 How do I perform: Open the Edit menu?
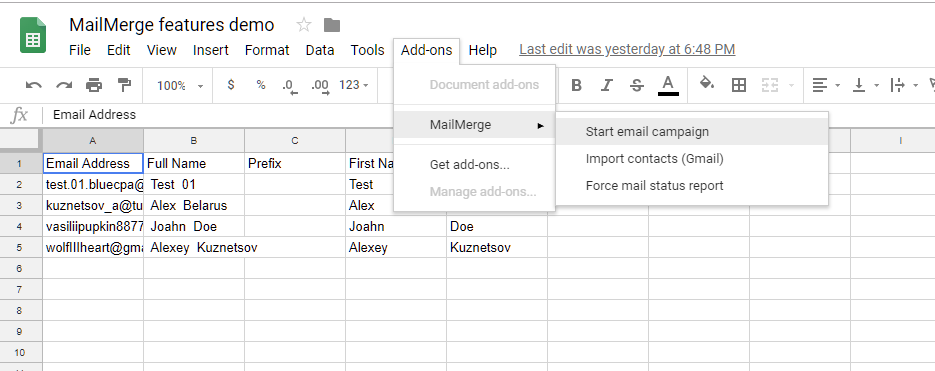click(x=119, y=50)
